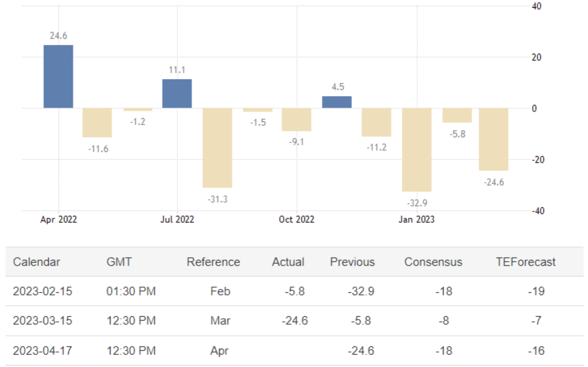Click the Calendar column header
The width and height of the screenshot is (588, 367).
[37, 262]
